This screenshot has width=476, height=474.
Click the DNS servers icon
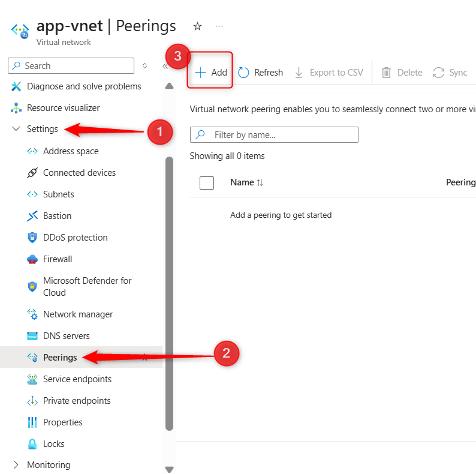[x=32, y=336]
